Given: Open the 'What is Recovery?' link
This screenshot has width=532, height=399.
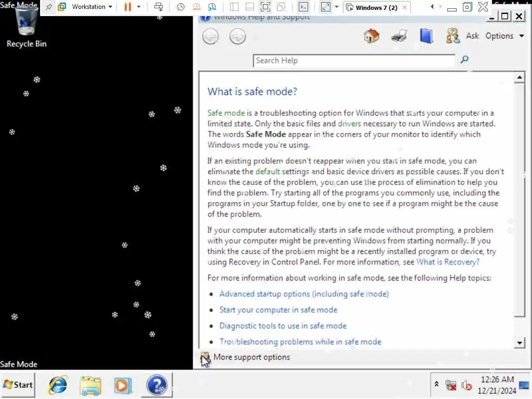Looking at the screenshot, I should 448,262.
